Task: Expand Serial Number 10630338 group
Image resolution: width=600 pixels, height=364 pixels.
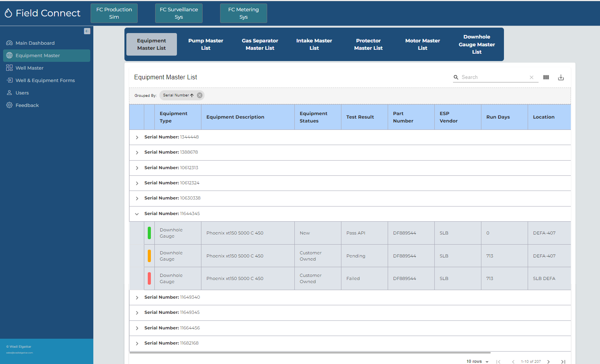Action: tap(137, 198)
